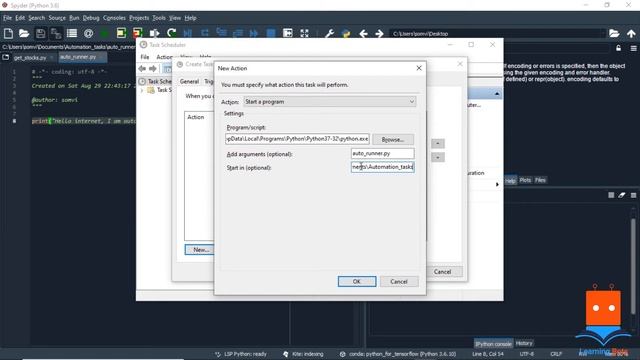
Task: Run current cell icon in Spyder toolbar
Action: click(121, 33)
